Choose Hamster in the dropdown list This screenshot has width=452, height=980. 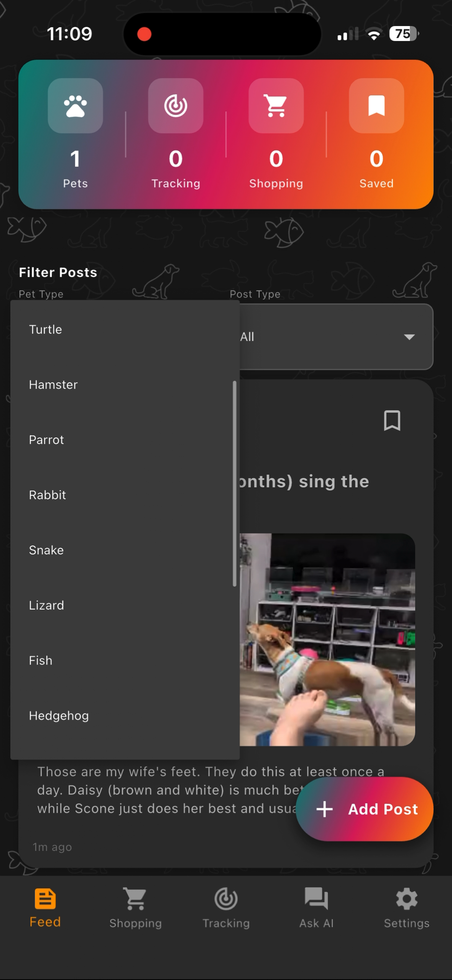click(125, 385)
